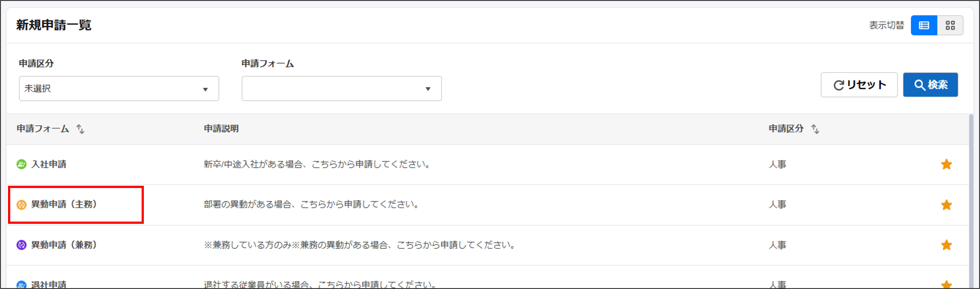
Task: Open the empty 申請フォーム dropdown
Action: click(342, 89)
